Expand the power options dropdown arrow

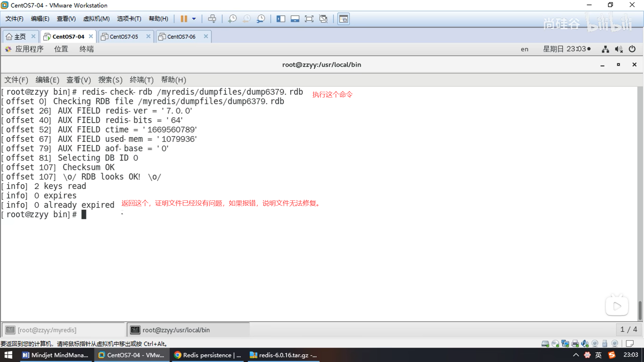(194, 19)
